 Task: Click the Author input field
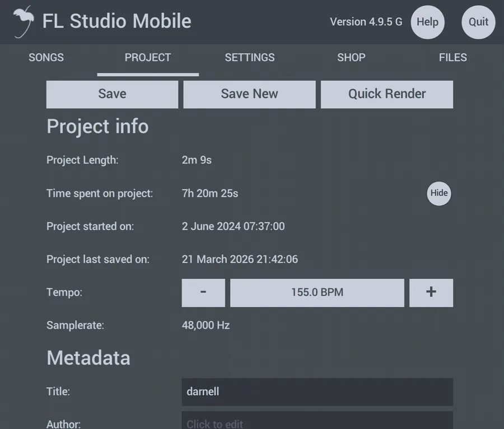pos(317,422)
